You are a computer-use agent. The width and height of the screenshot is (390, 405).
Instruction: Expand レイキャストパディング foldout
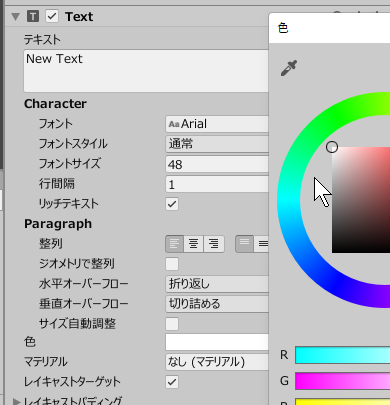[x=16, y=401]
